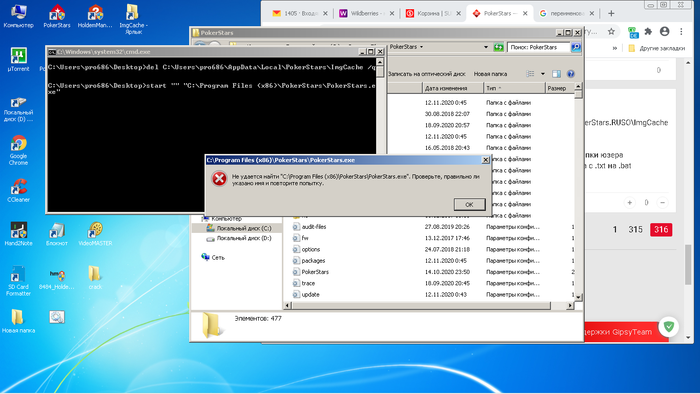Click the Explorer horizontal scrollbar track
The height and width of the screenshot is (394, 700).
pos(429,306)
